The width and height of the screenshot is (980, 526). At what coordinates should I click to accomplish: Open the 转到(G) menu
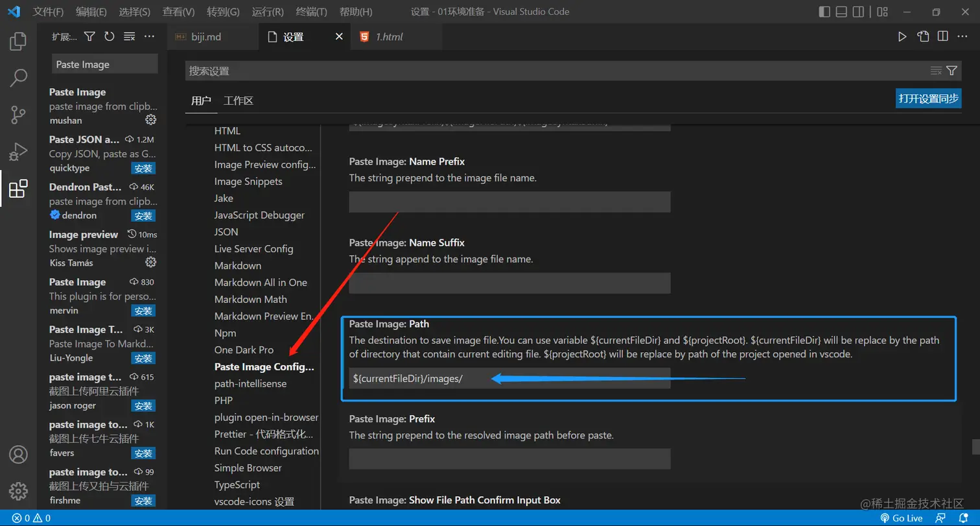[x=223, y=12]
